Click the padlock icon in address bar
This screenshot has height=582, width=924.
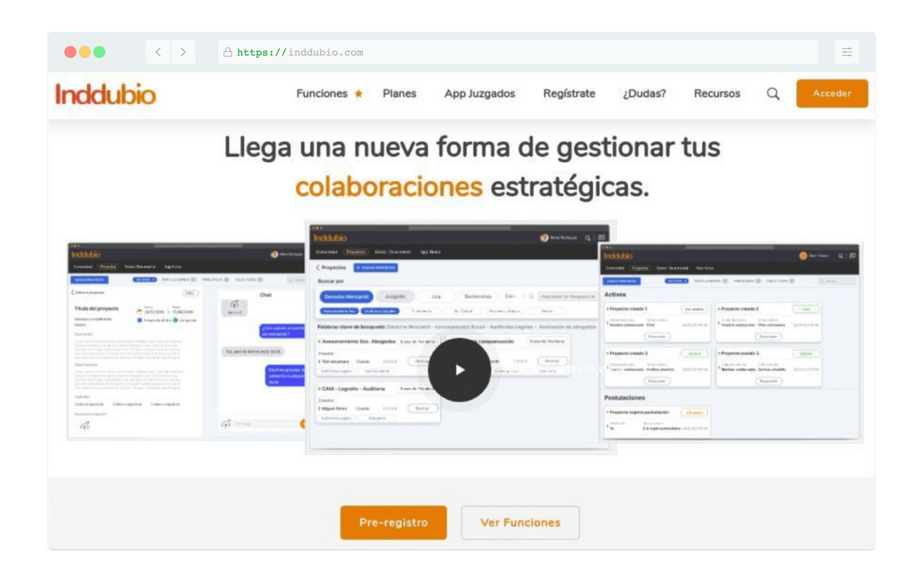click(228, 52)
